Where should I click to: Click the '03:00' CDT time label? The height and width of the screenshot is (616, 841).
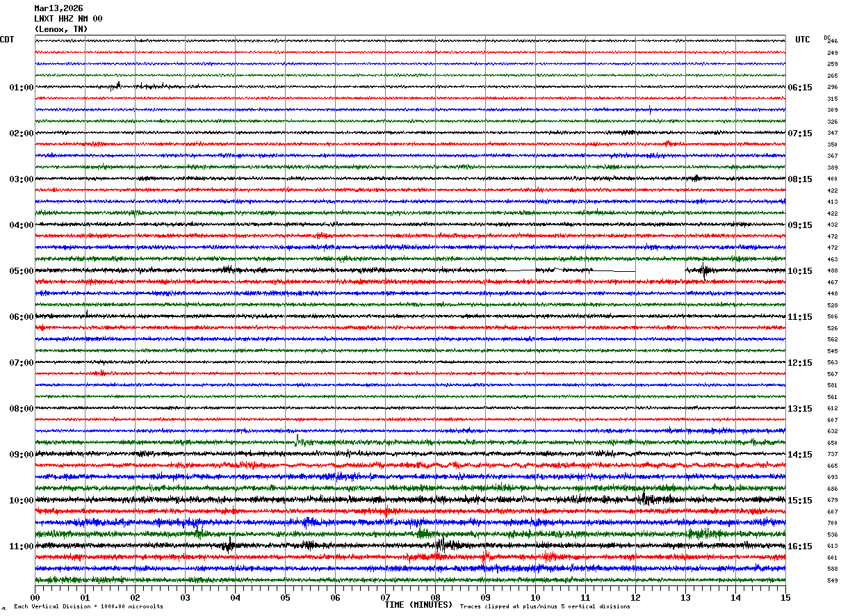tap(22, 179)
